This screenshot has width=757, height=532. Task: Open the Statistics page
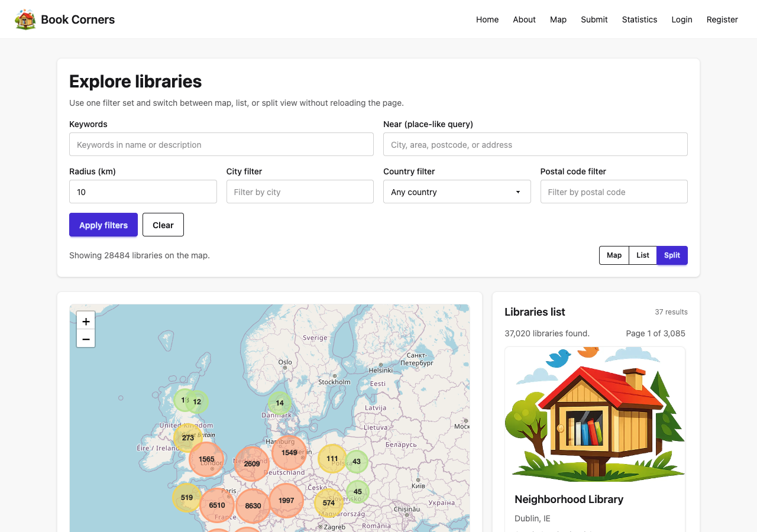[x=639, y=20]
